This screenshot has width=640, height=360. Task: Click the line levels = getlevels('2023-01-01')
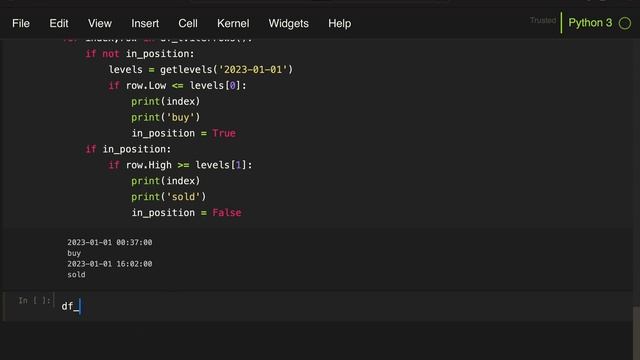point(200,70)
